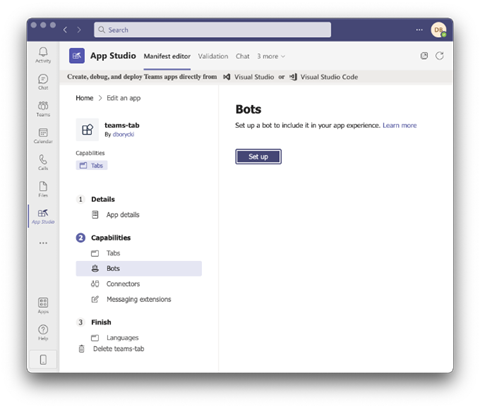Click the Bots page heading
Image resolution: width=480 pixels, height=409 pixels.
248,109
